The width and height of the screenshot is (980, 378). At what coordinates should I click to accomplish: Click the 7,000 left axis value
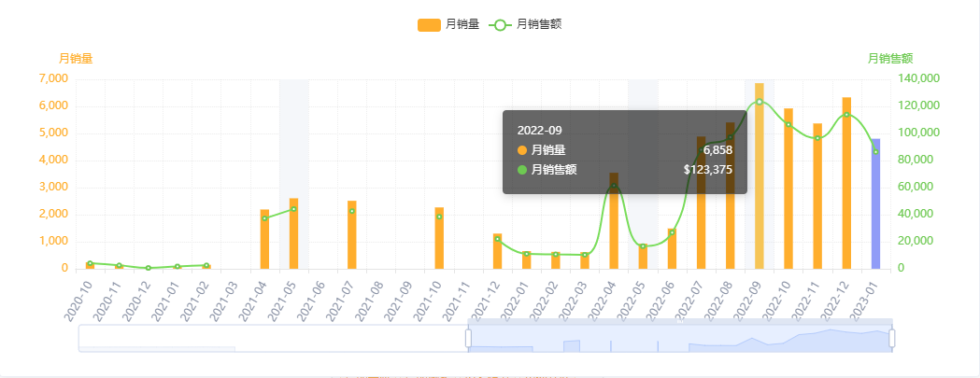tap(53, 78)
